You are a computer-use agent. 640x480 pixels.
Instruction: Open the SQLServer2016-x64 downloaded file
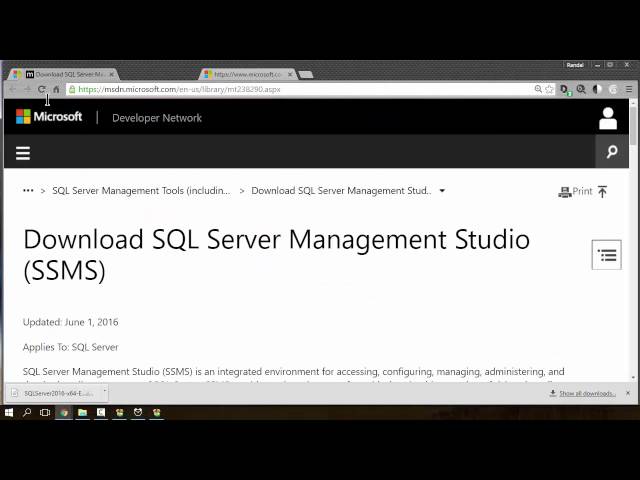click(54, 393)
